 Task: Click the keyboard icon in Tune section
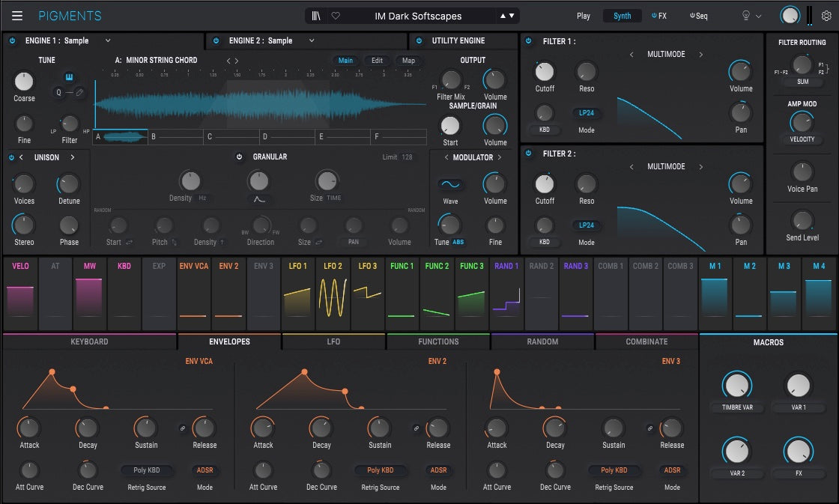69,76
